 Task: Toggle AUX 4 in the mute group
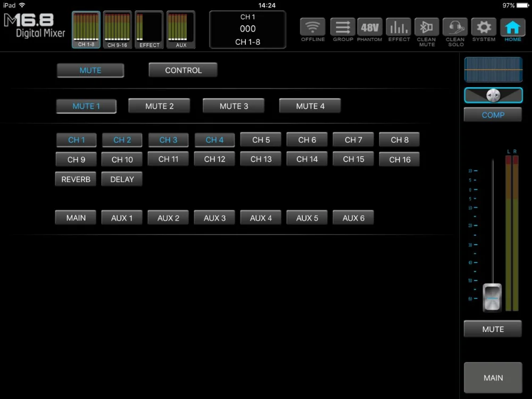coord(261,218)
